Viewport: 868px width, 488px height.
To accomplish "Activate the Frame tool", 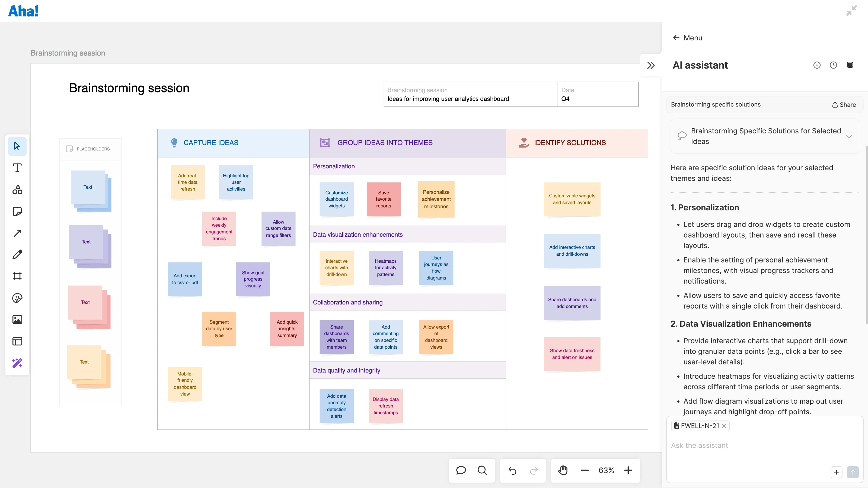I will 17,276.
